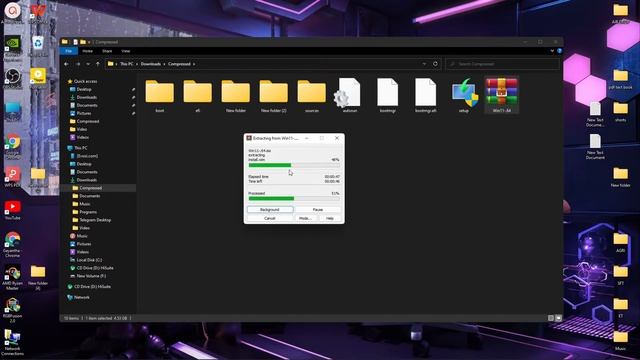
Task: Open the RGBFusion 2.0 desktop shortcut
Action: click(13, 305)
